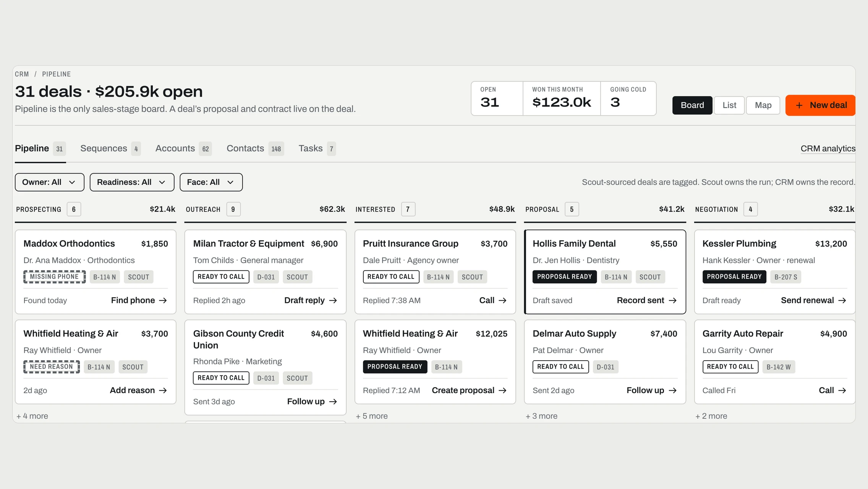Click Follow up arrow on Delmar Auto Supply

point(673,390)
